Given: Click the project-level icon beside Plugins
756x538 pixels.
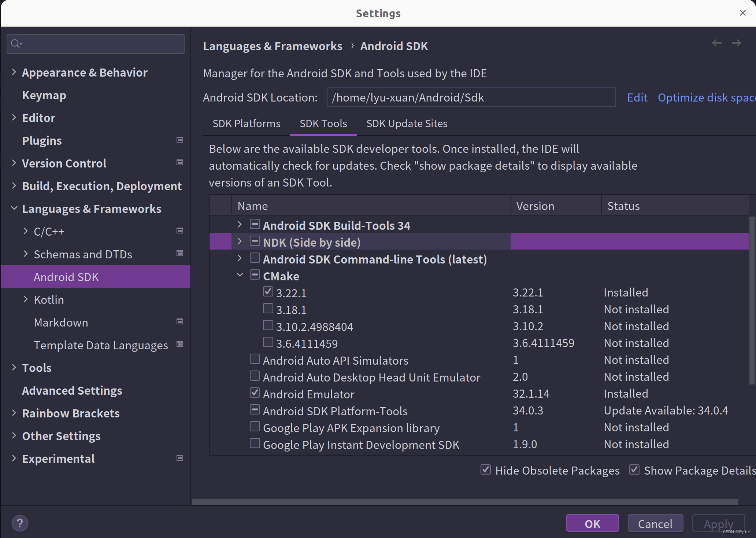Looking at the screenshot, I should tap(180, 140).
